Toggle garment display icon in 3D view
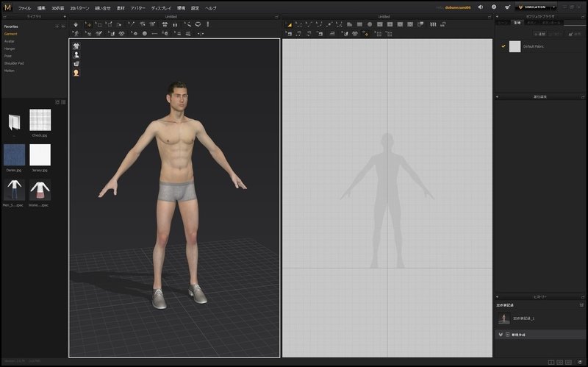Image resolution: width=588 pixels, height=367 pixels. [x=76, y=46]
